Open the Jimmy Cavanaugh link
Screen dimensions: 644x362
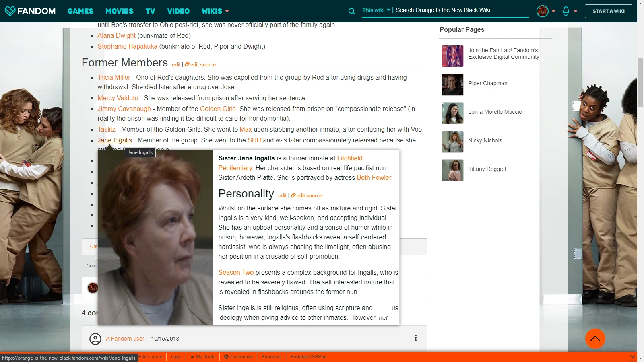point(124,109)
